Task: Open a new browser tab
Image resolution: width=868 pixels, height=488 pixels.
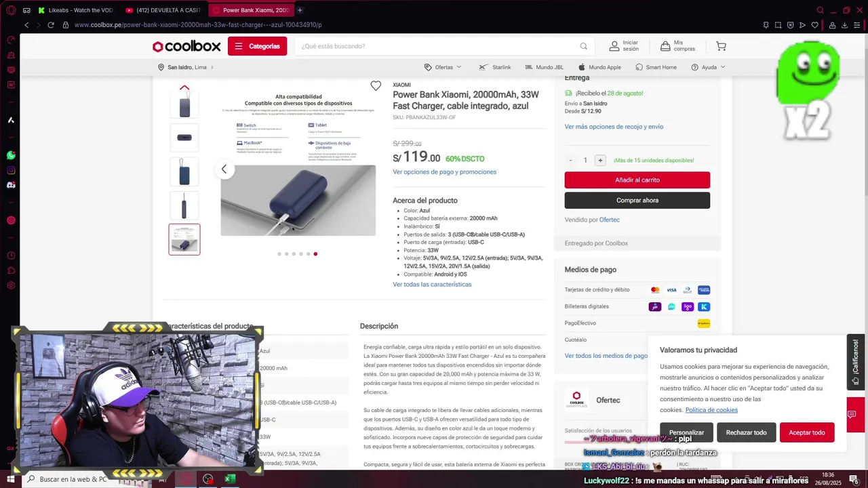Action: click(300, 10)
